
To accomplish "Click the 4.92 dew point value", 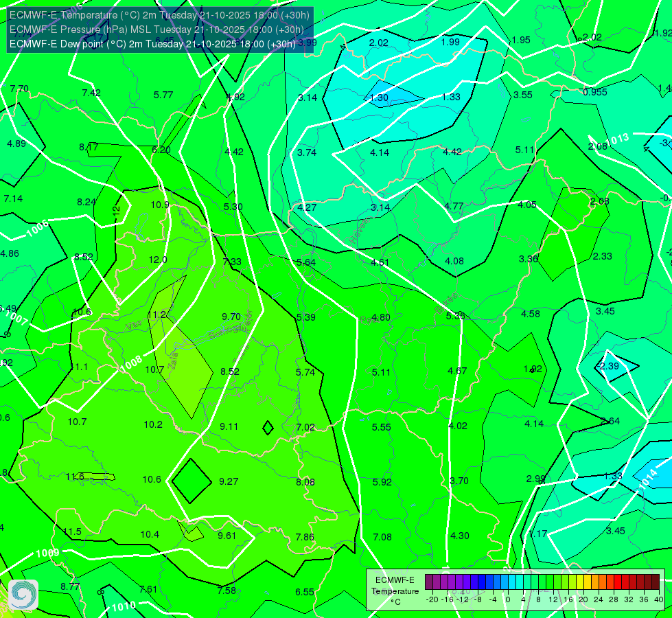I will (x=235, y=97).
